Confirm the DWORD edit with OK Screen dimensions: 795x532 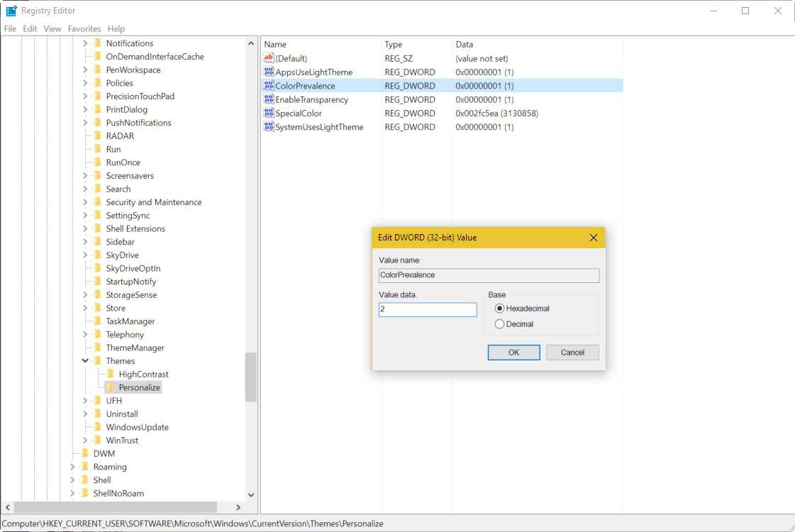[x=513, y=353]
